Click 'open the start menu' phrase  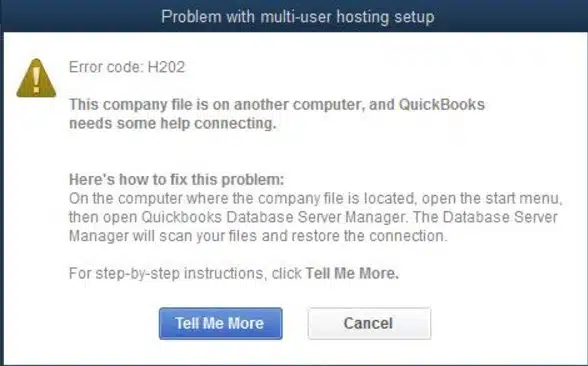492,198
